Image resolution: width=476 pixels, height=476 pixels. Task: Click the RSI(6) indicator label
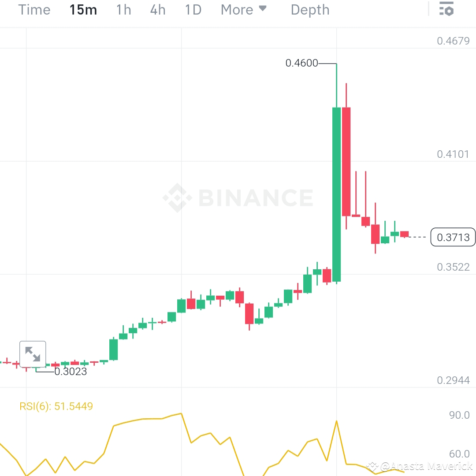[55, 406]
